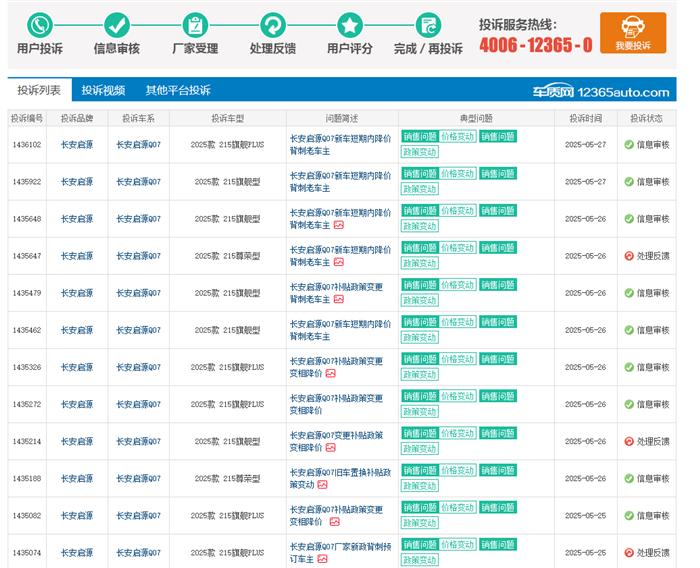
Task: Switch to the 其他平台投诉 tab
Action: point(178,90)
